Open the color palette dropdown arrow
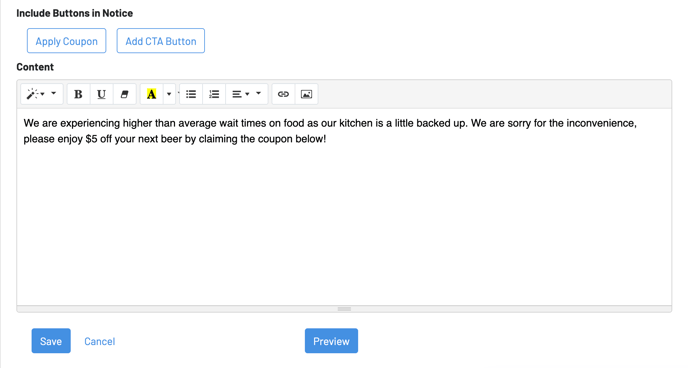 [169, 94]
